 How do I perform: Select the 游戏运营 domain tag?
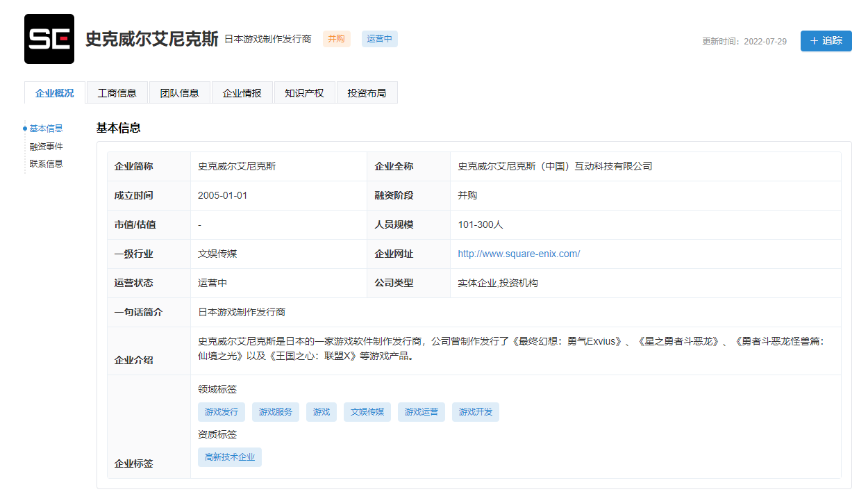click(x=422, y=412)
